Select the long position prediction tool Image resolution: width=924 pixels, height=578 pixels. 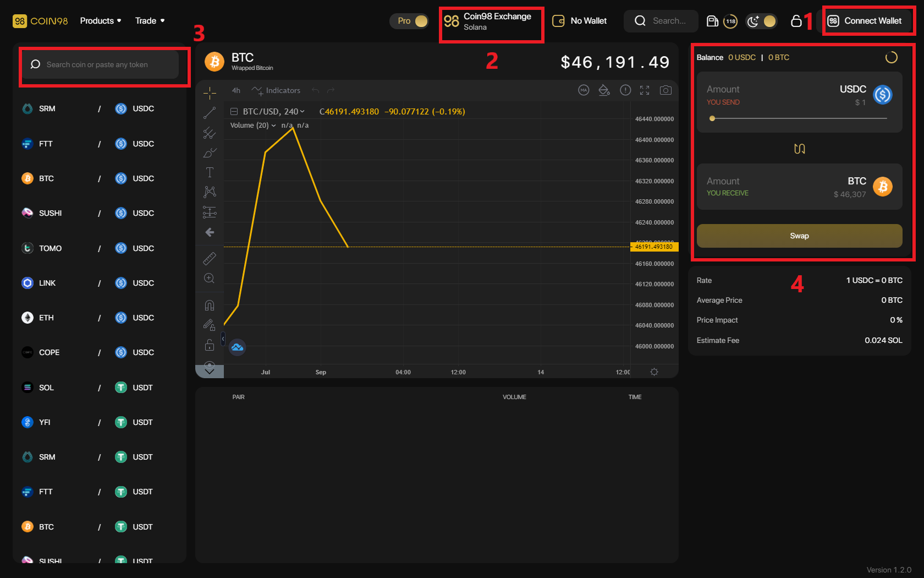click(x=210, y=212)
